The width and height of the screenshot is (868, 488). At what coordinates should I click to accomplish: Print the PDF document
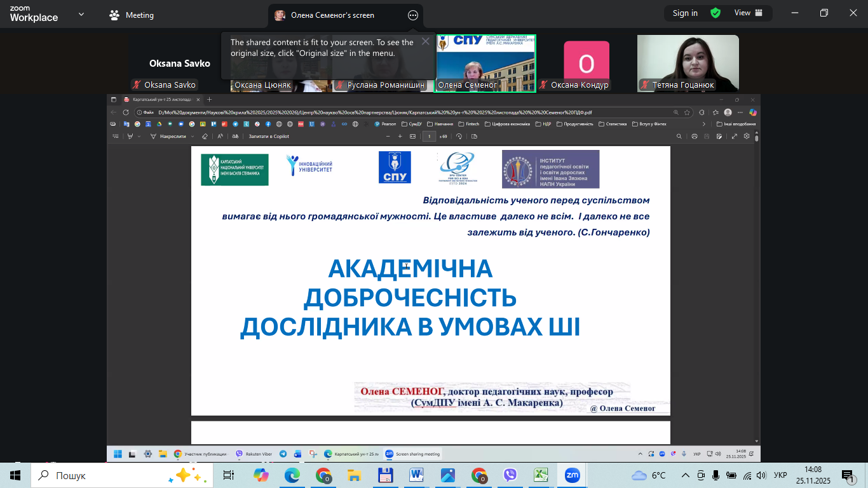695,135
